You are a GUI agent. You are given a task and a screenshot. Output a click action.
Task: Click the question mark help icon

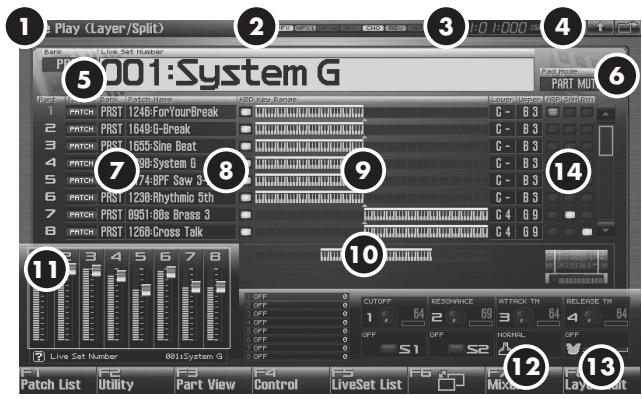click(38, 356)
